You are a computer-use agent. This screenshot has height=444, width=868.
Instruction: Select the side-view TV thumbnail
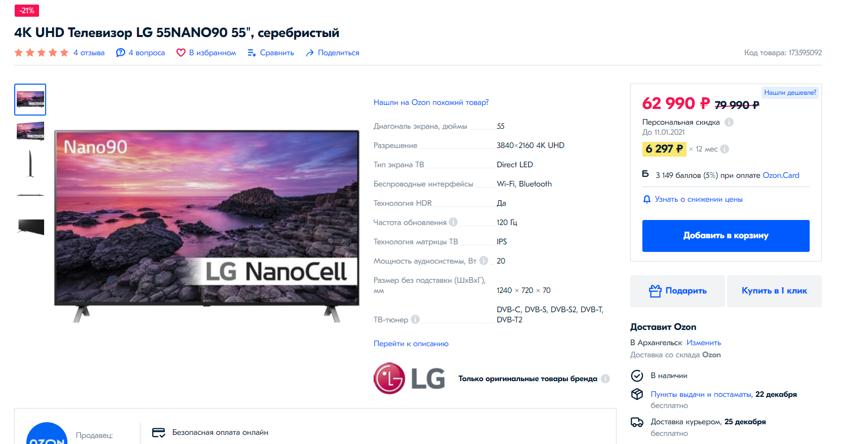(x=30, y=164)
